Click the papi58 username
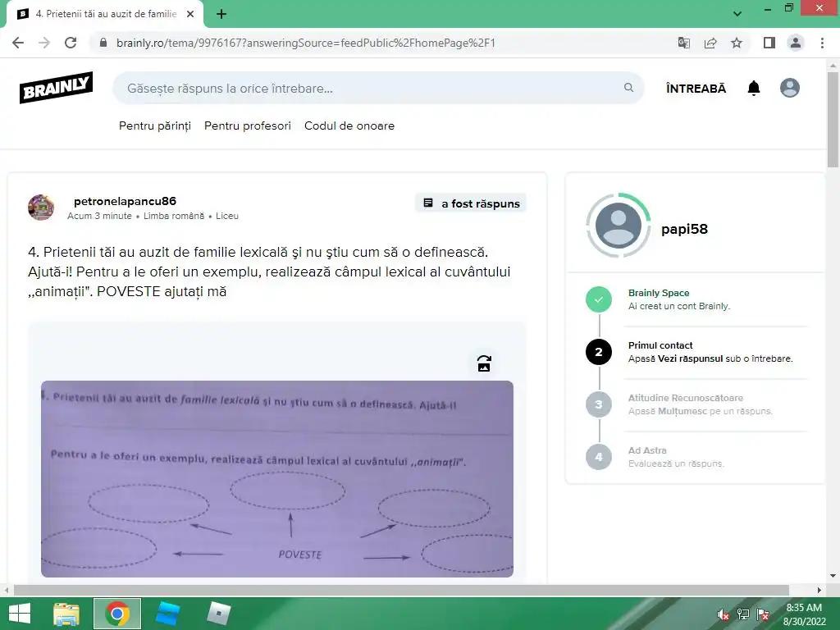The image size is (840, 630). click(x=684, y=229)
